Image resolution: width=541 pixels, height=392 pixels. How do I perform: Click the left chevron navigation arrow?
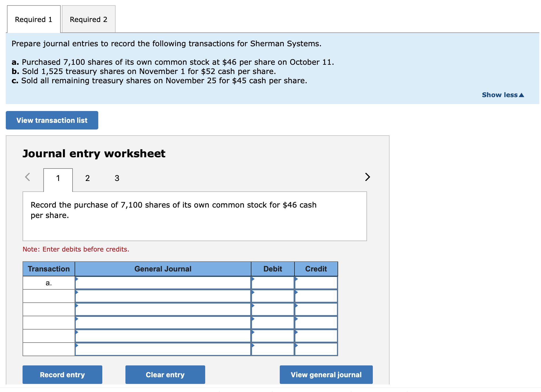[27, 177]
